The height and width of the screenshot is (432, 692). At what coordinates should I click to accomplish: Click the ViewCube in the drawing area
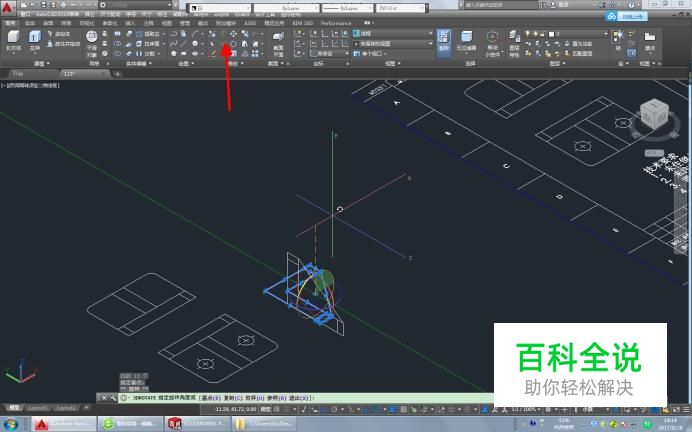click(x=654, y=115)
